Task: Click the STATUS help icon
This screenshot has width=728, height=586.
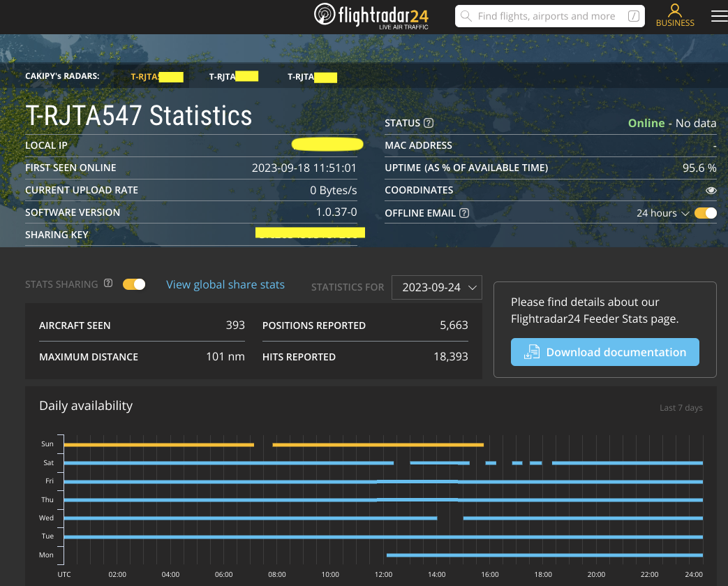Action: coord(429,122)
